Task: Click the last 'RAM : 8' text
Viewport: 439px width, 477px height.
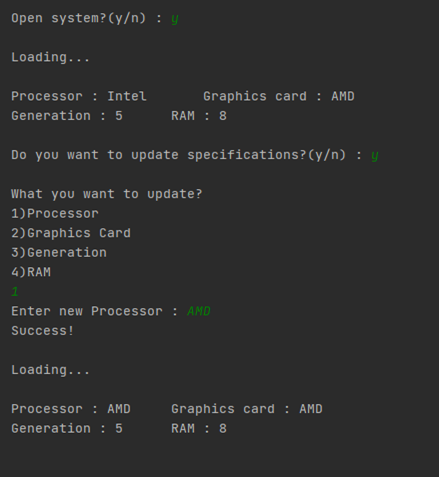Action: pos(199,429)
